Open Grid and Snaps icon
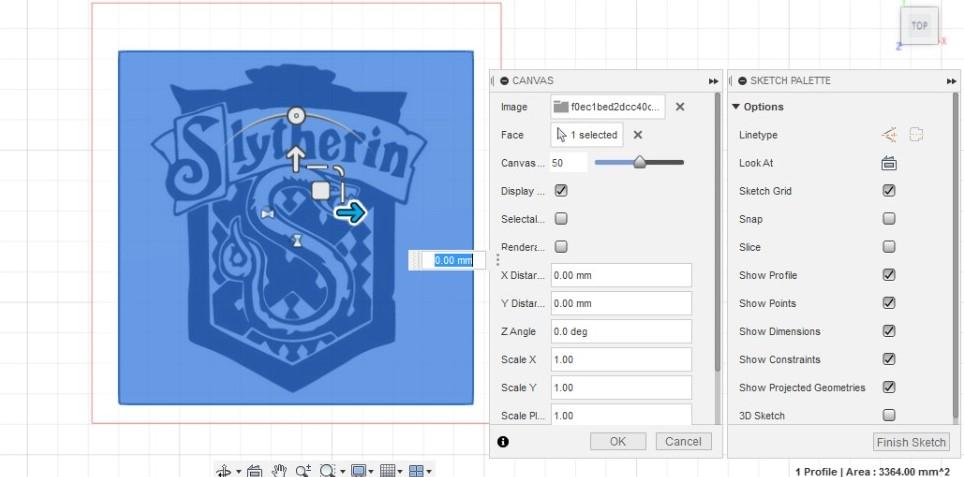 [x=387, y=471]
